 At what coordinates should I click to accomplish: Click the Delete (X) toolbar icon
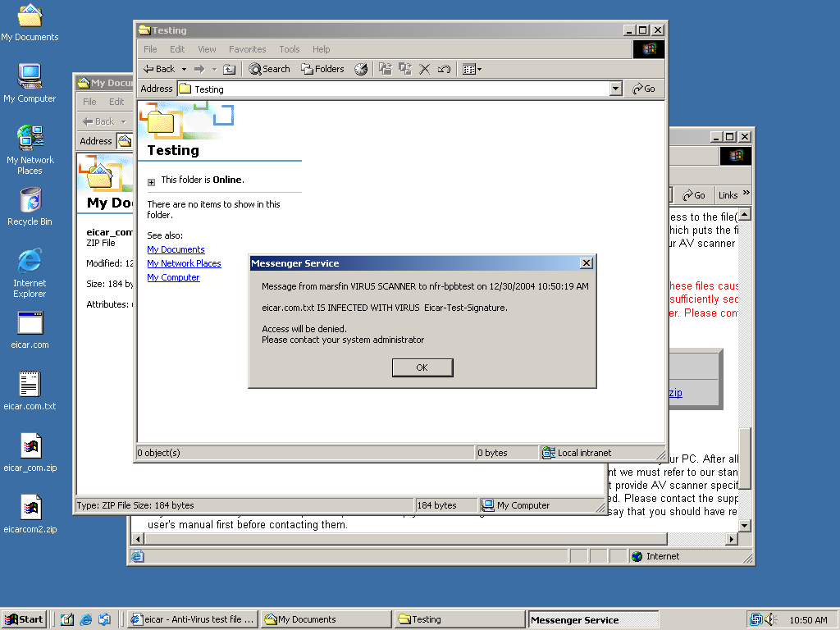(x=425, y=70)
